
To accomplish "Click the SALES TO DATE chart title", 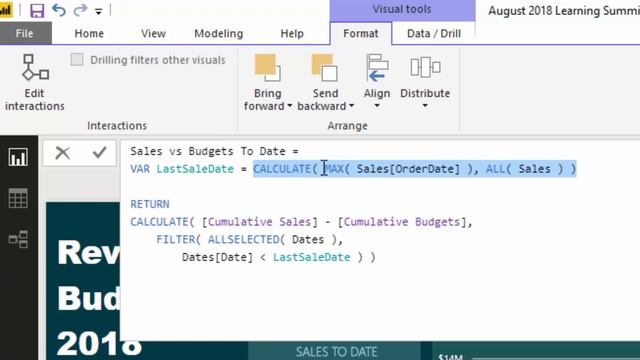I will pyautogui.click(x=336, y=352).
